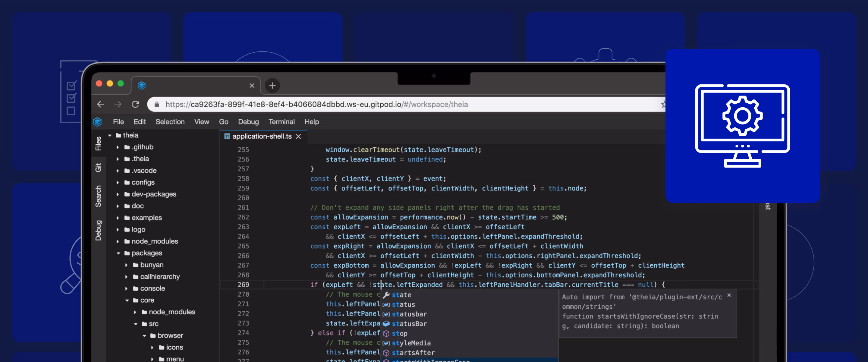Choose 'statusBar' camelCase autocomplete suggestion
Image resolution: width=868 pixels, height=362 pixels.
pyautogui.click(x=469, y=324)
